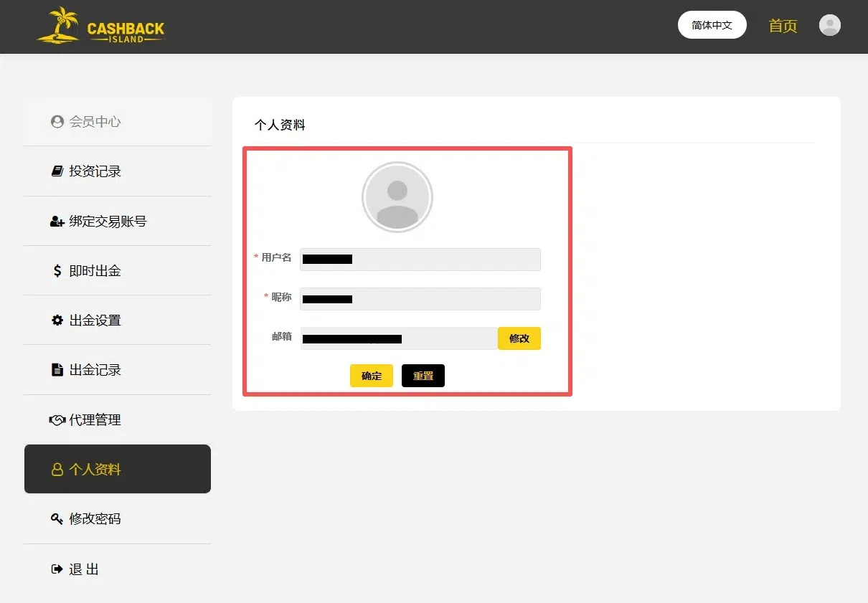Viewport: 868px width, 603px height.
Task: Click the handshake icon beside 代理管理
Action: [57, 420]
